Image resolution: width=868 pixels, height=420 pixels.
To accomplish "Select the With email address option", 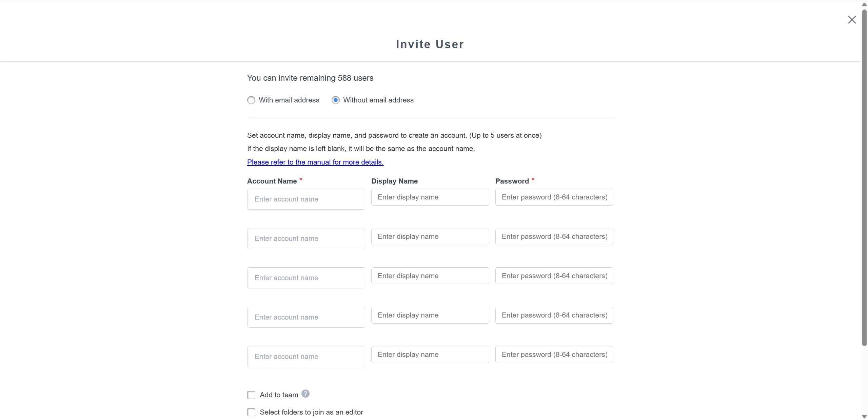I will click(x=251, y=100).
